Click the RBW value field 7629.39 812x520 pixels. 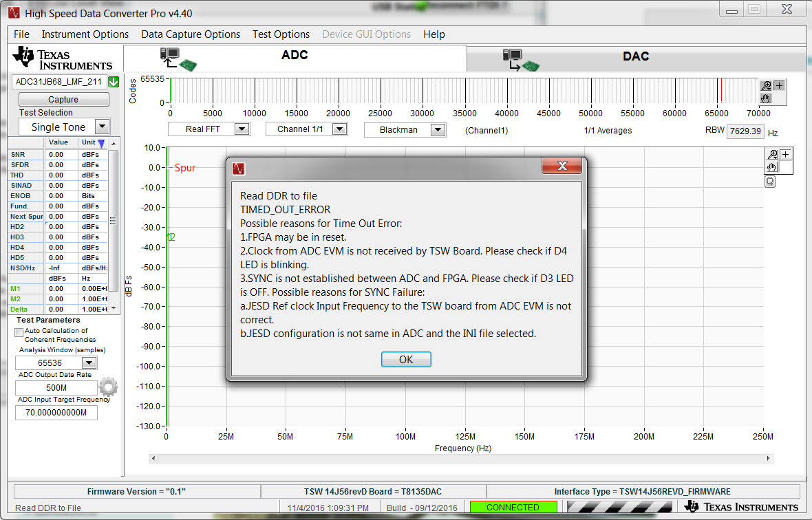745,131
